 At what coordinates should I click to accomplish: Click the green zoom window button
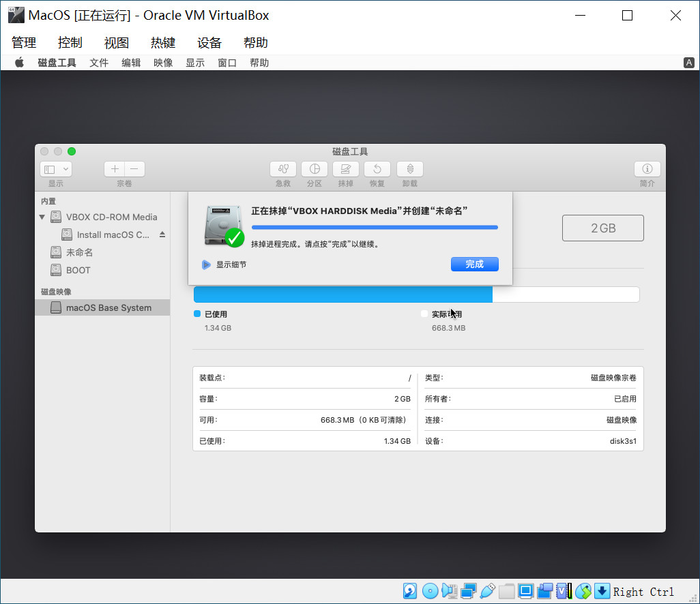(x=72, y=151)
